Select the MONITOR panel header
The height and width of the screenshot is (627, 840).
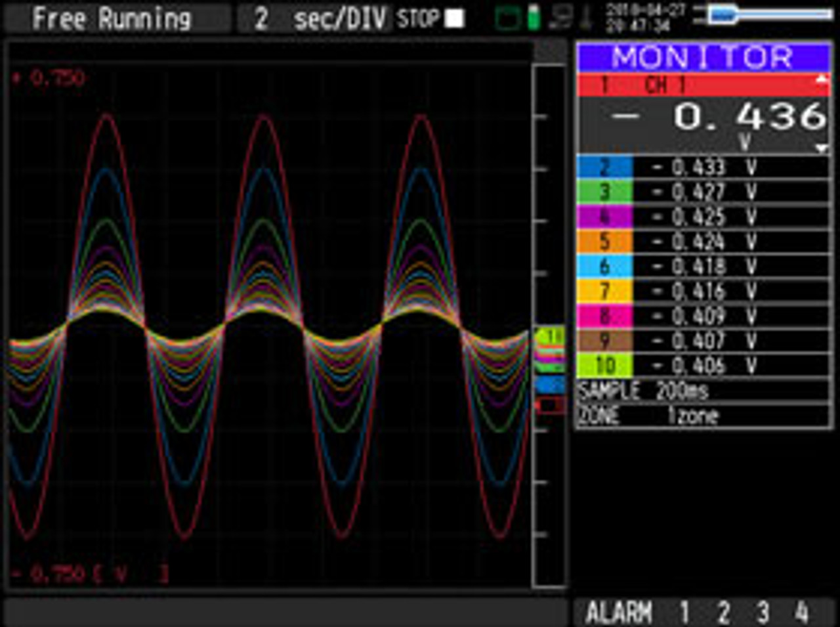point(702,58)
